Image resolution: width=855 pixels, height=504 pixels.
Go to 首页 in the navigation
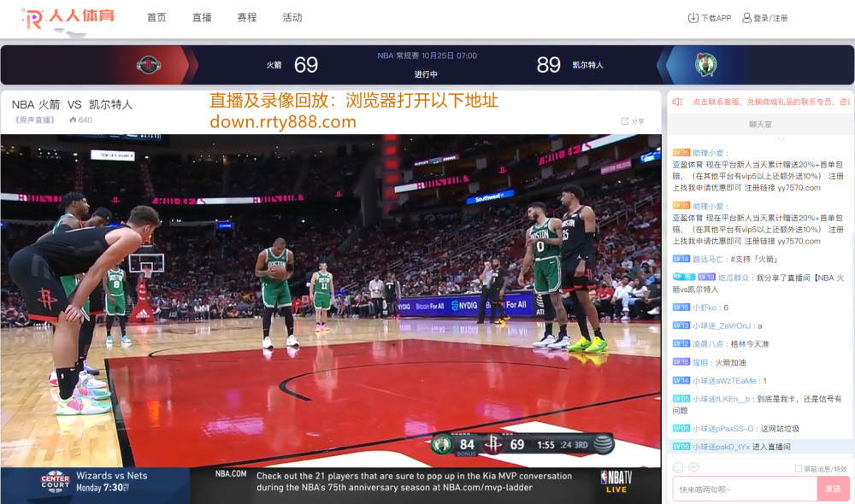[x=156, y=17]
